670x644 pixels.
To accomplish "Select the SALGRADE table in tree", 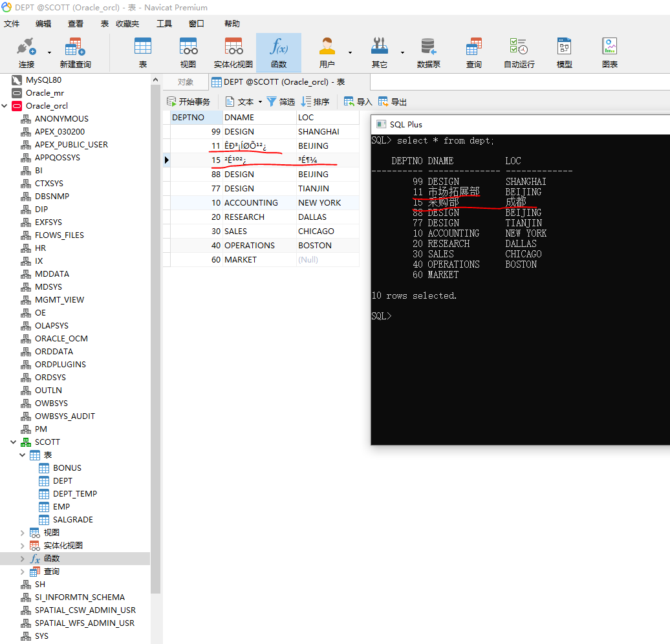I will pyautogui.click(x=73, y=520).
